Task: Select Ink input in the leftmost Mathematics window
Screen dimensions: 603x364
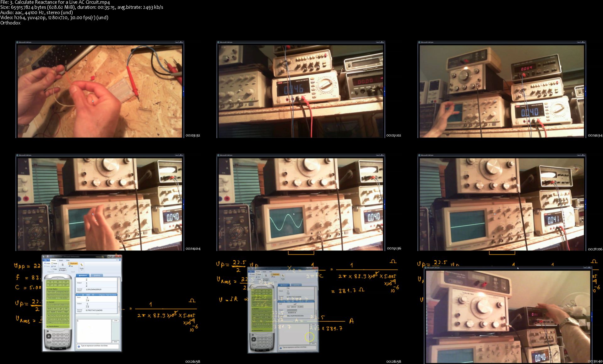Action: point(71,266)
